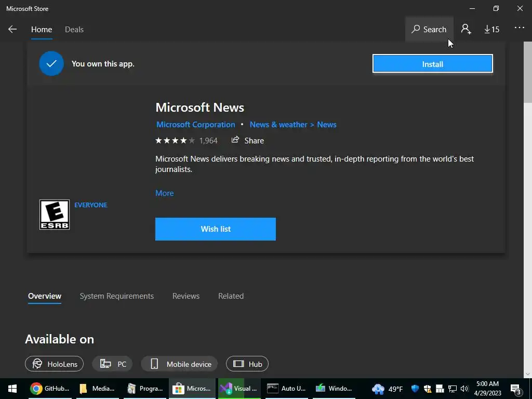Open the Windo... taskbar item

334,389
